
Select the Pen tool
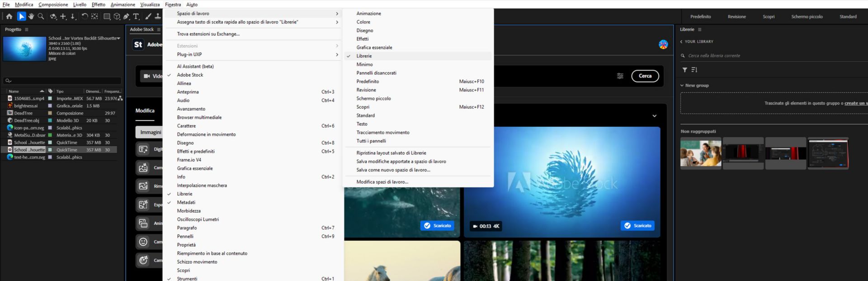126,16
